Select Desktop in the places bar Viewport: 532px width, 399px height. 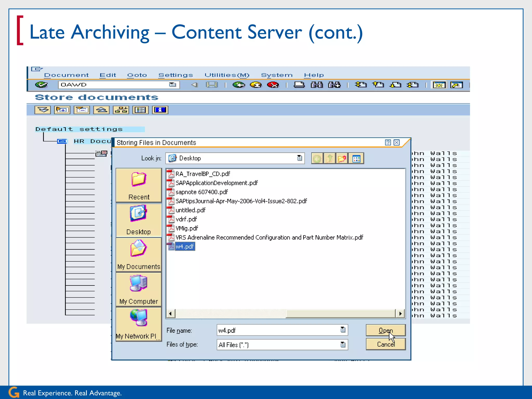(x=139, y=220)
